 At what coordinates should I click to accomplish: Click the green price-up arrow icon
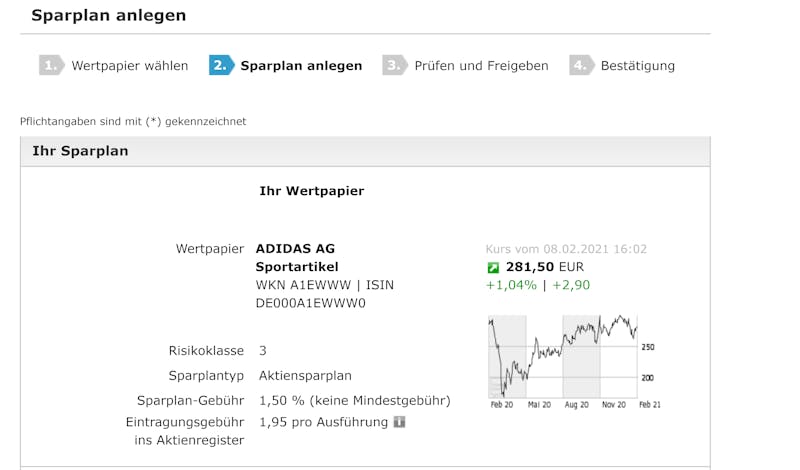tap(493, 267)
